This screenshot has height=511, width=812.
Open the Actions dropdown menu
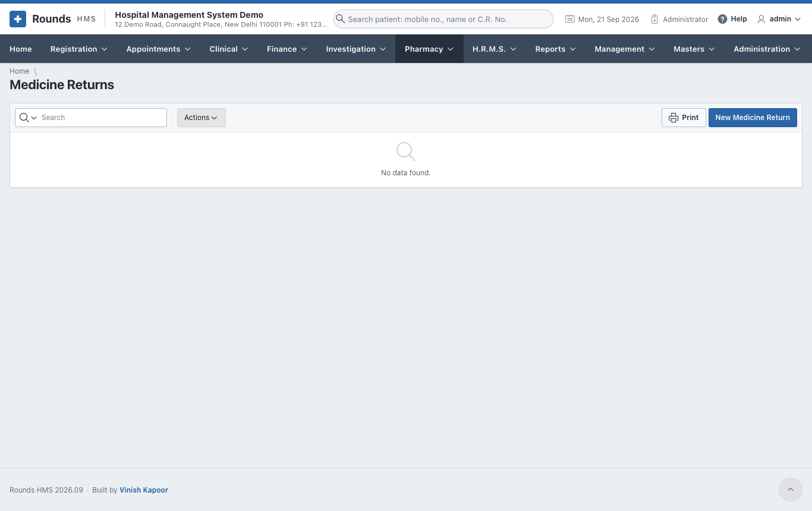tap(202, 118)
